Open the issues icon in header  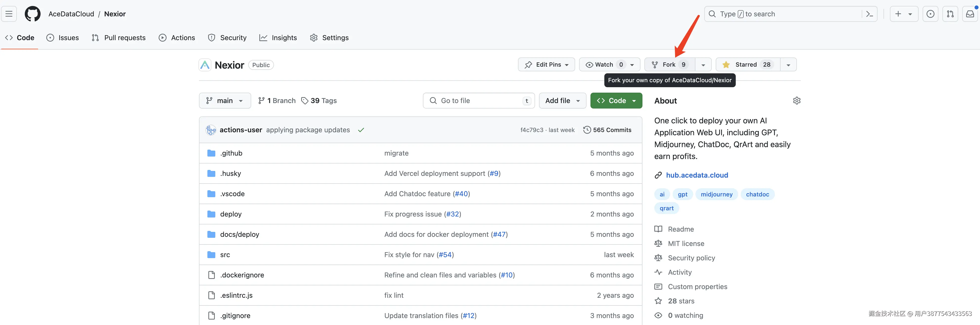tap(930, 14)
